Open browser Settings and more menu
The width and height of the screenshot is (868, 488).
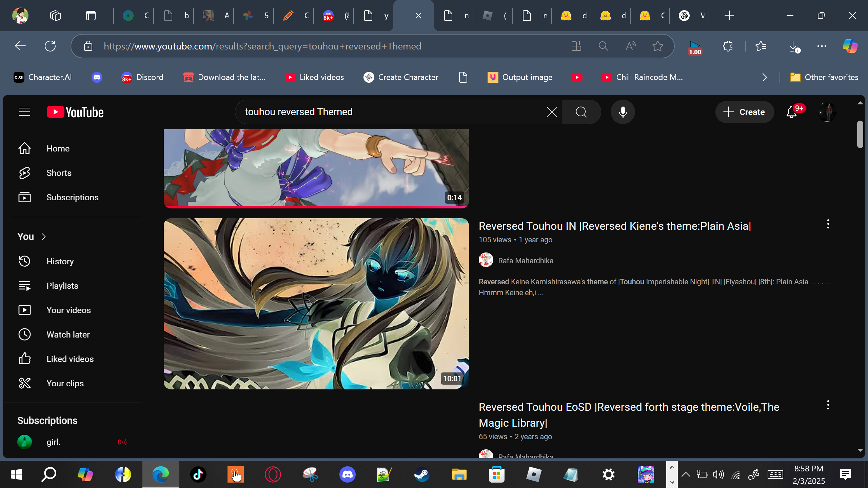(x=822, y=46)
